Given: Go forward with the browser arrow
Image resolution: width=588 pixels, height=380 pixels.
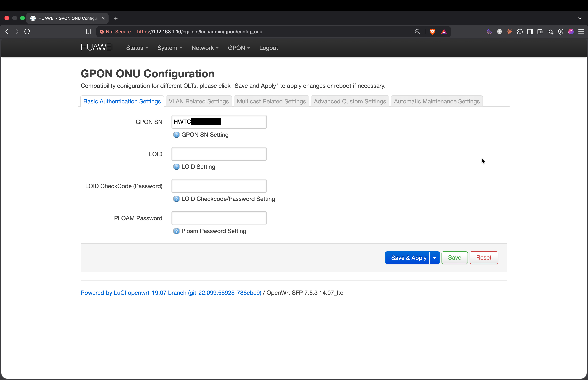Looking at the screenshot, I should point(17,32).
